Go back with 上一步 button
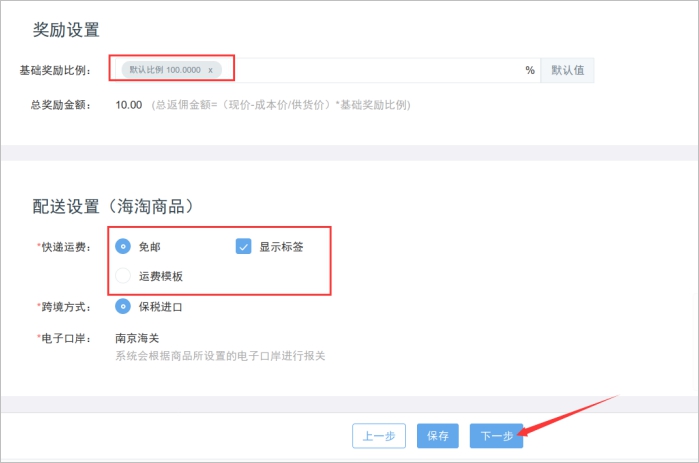 [x=380, y=436]
